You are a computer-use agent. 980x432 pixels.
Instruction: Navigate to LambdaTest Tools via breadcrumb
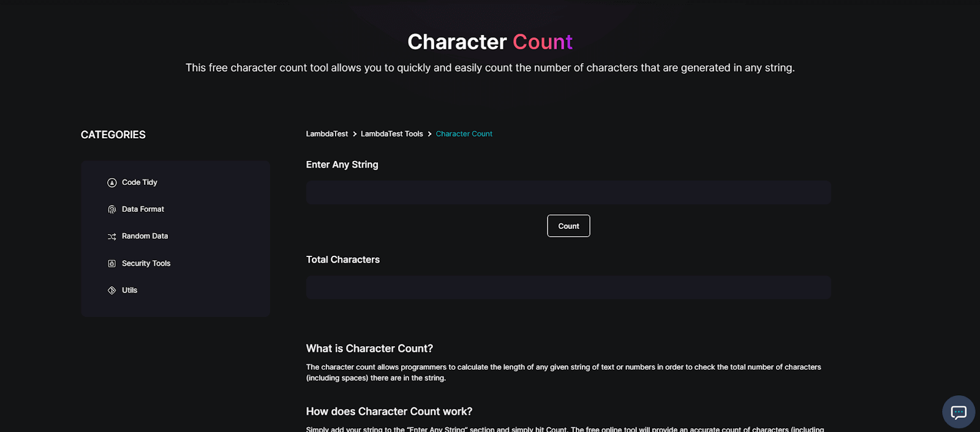[391, 133]
